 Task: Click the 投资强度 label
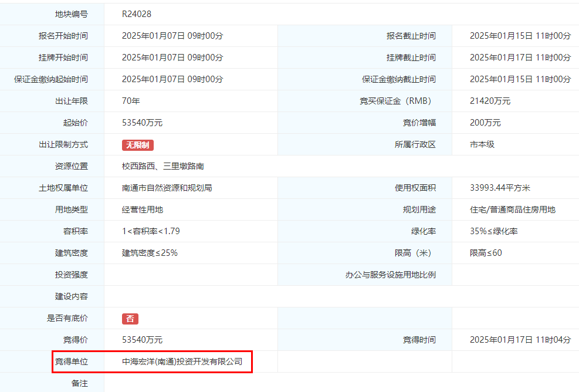coord(71,275)
